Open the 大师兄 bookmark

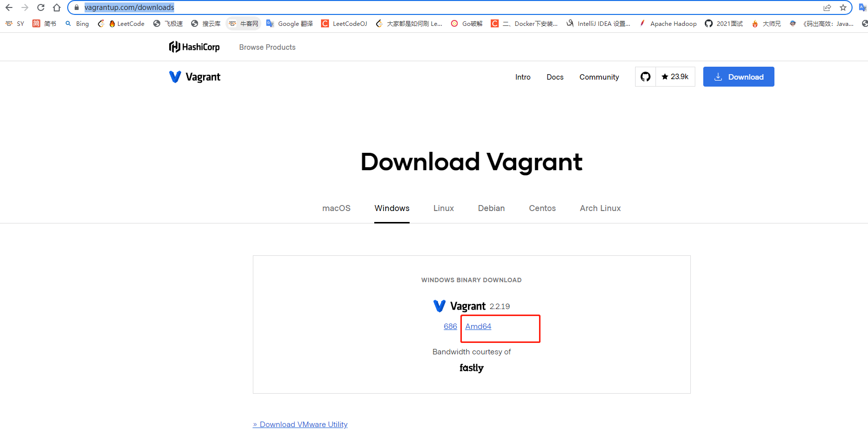766,23
